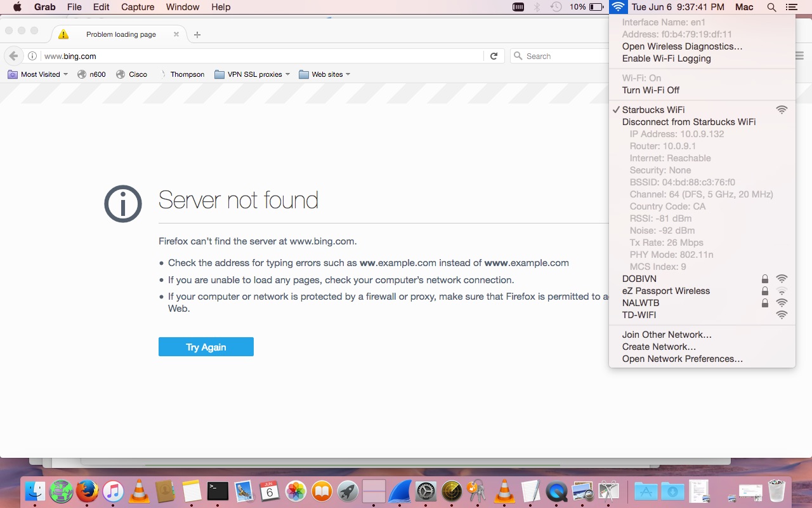Show site information icon beside www.bing.com
Viewport: 812px width, 508px height.
pyautogui.click(x=32, y=56)
